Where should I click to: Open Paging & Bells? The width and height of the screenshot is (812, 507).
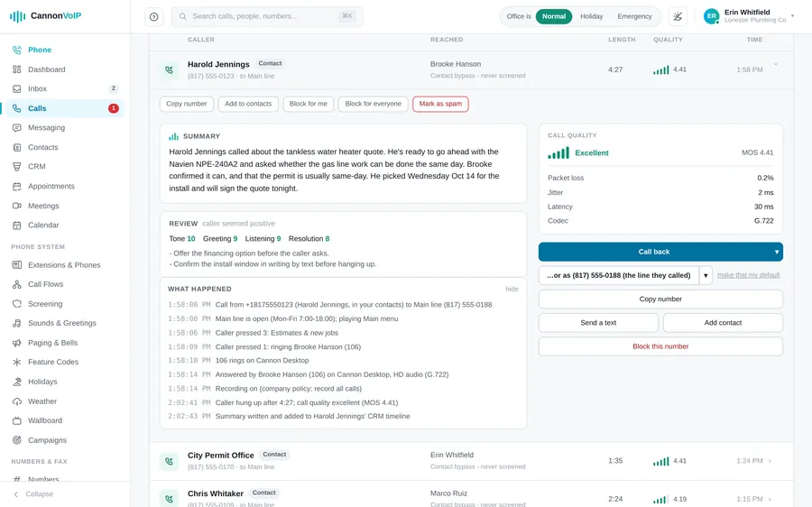coord(65,343)
